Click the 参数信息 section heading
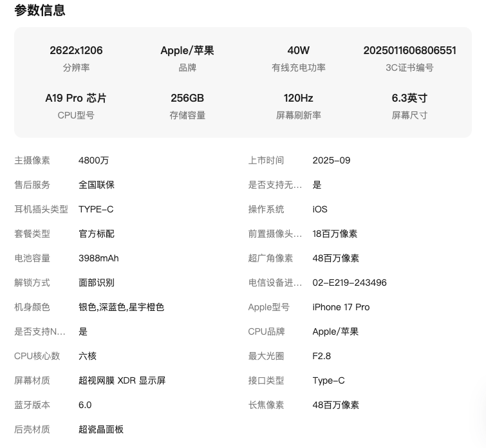The height and width of the screenshot is (448, 486). [x=40, y=10]
